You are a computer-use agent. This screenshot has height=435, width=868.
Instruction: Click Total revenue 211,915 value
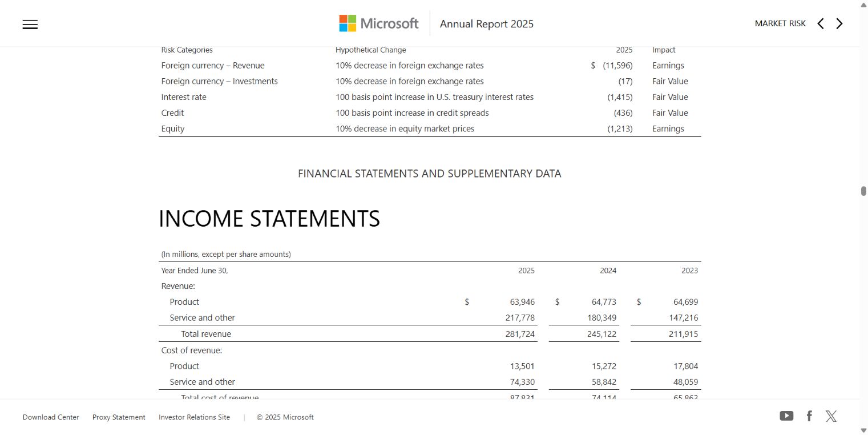click(x=683, y=334)
